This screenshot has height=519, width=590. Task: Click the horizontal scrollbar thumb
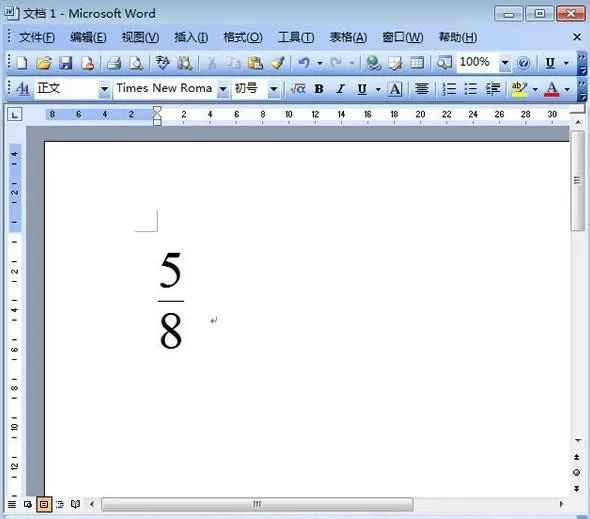257,504
